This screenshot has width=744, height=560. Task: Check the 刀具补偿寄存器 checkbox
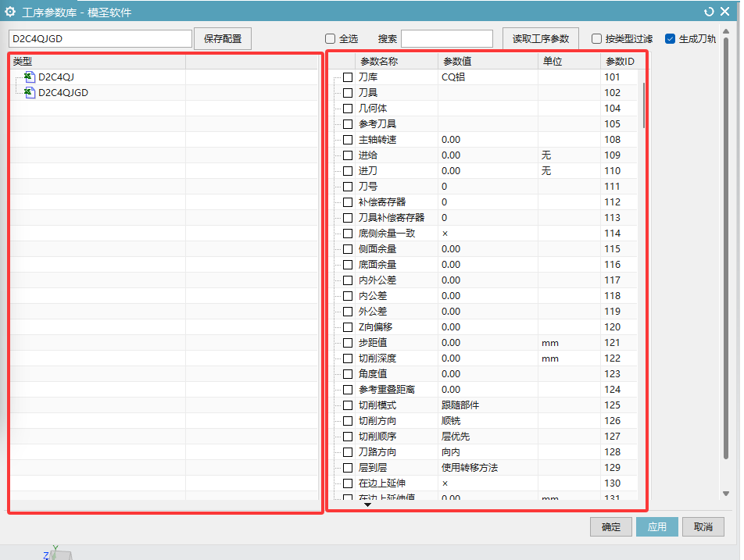(348, 218)
